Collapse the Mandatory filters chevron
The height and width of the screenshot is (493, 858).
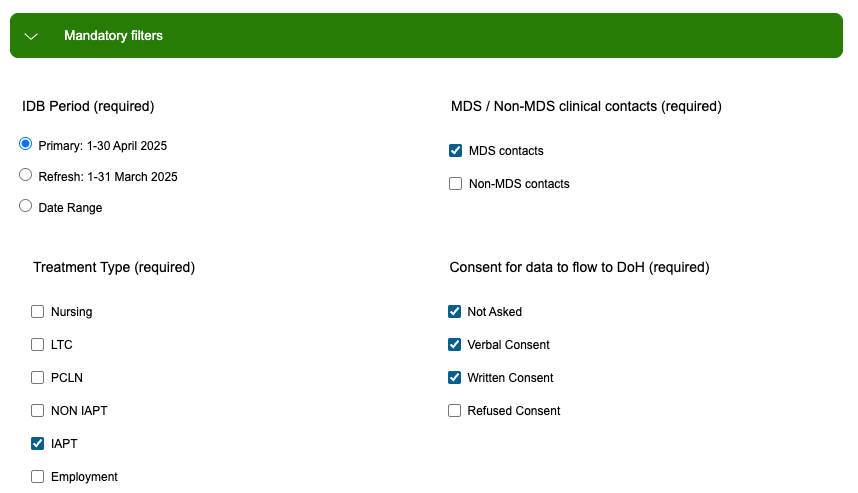tap(31, 36)
